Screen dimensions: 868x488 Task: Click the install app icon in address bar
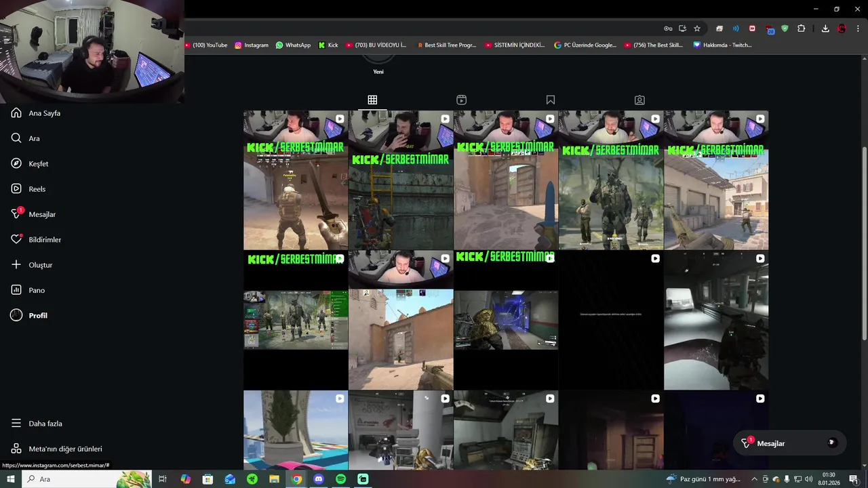point(682,28)
